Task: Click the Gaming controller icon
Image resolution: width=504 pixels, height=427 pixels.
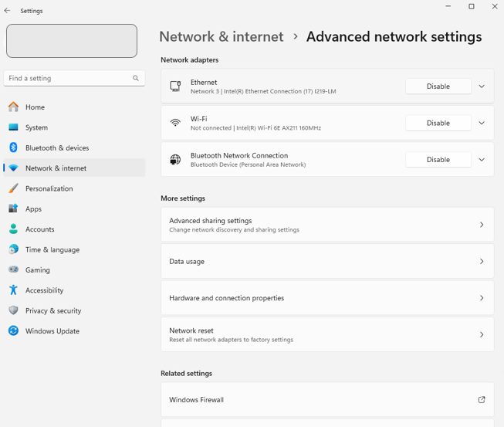Action: tap(13, 269)
